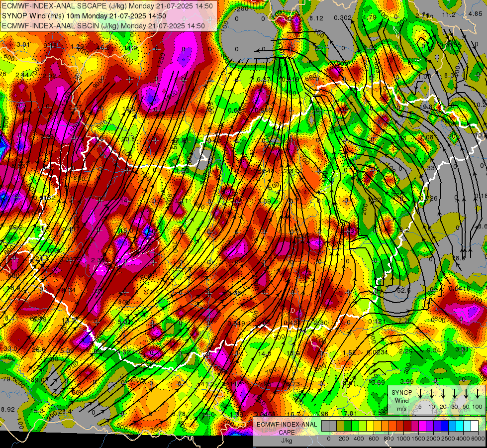Viewport: 487px width, 448px height.
Task: Click the 5 m/s wind arrow in legend
Action: 420,393
